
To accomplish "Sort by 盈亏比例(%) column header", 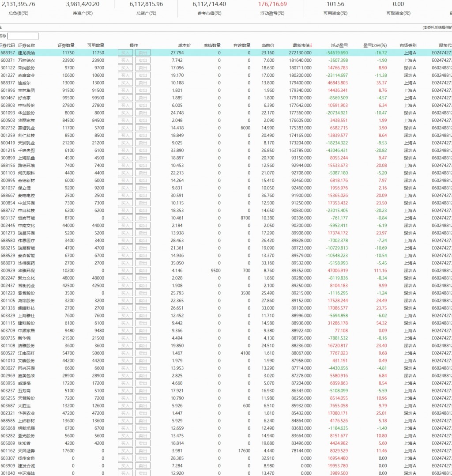I will [x=375, y=45].
